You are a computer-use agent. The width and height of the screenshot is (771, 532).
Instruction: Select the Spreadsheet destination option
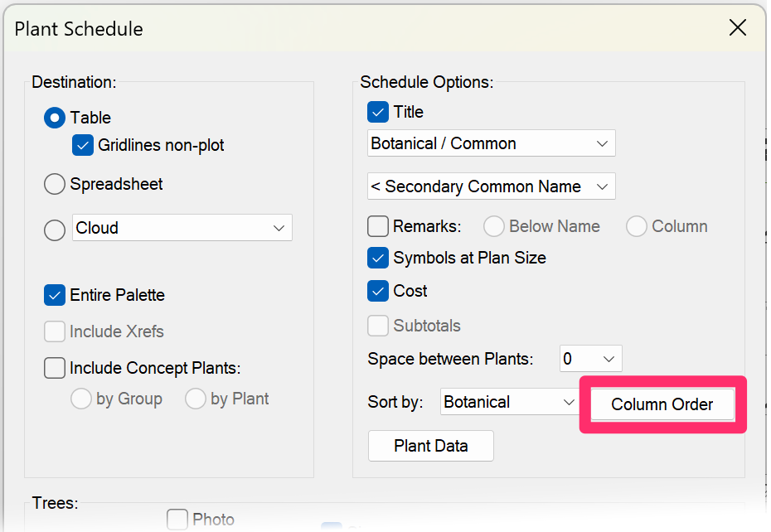(x=54, y=184)
